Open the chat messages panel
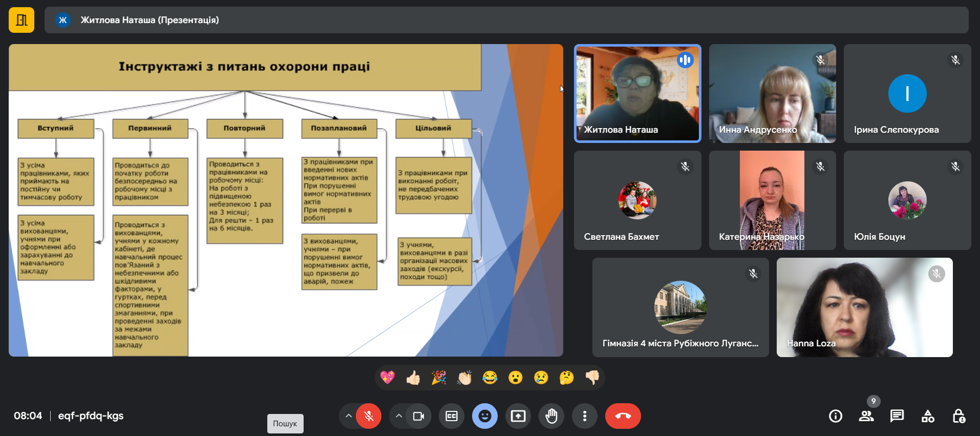This screenshot has height=436, width=980. (897, 416)
